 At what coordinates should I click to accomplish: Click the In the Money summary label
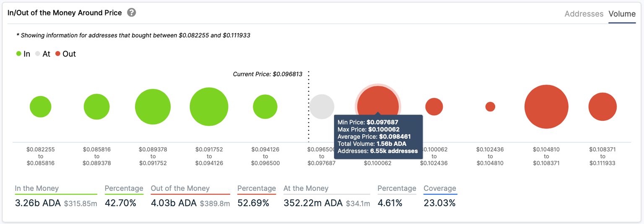pyautogui.click(x=37, y=188)
